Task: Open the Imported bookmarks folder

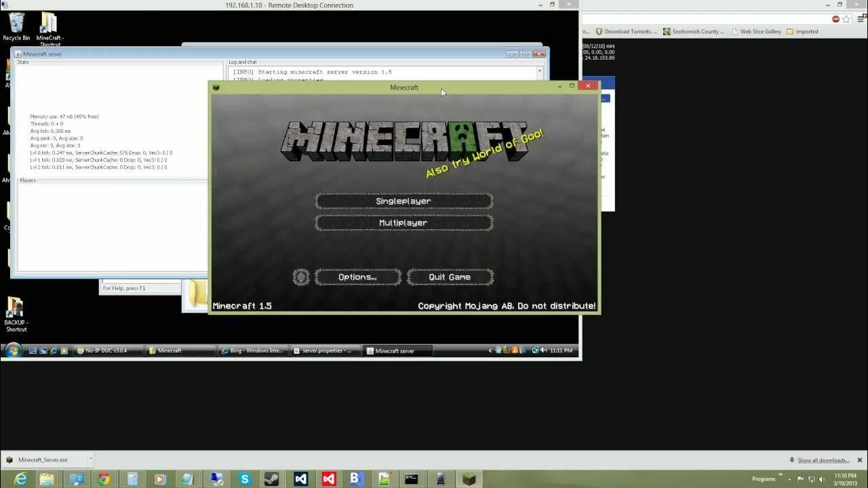Action: pyautogui.click(x=802, y=31)
